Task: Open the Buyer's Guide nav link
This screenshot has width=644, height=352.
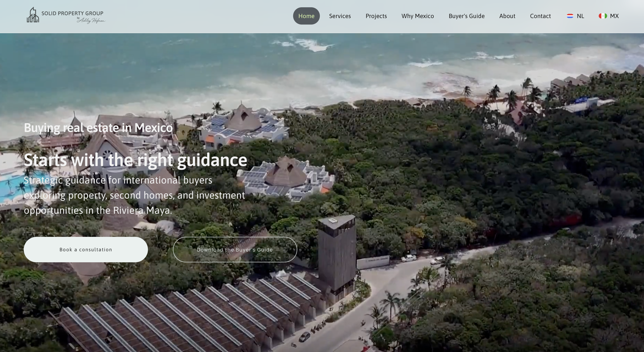Action: click(467, 16)
